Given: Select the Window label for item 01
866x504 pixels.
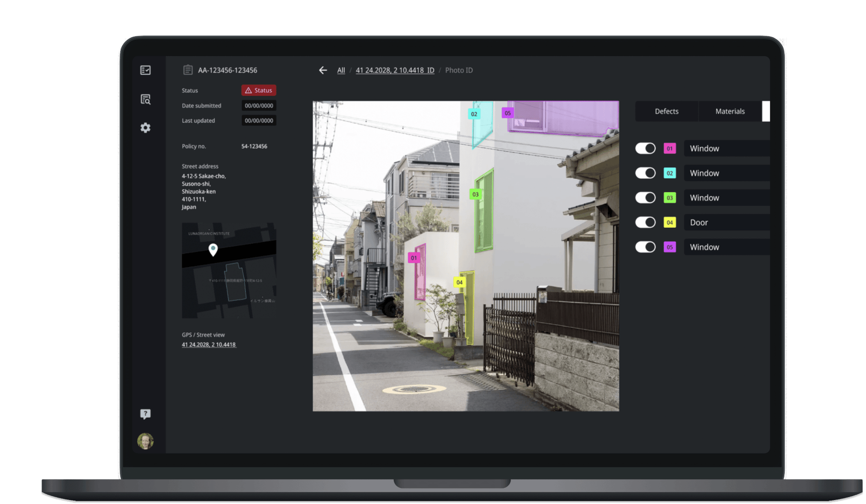Looking at the screenshot, I should click(727, 149).
